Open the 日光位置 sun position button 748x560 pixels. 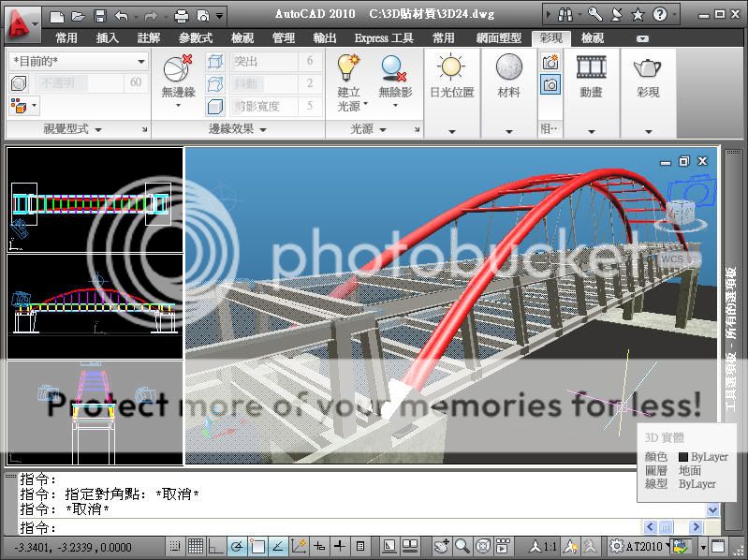point(451,67)
